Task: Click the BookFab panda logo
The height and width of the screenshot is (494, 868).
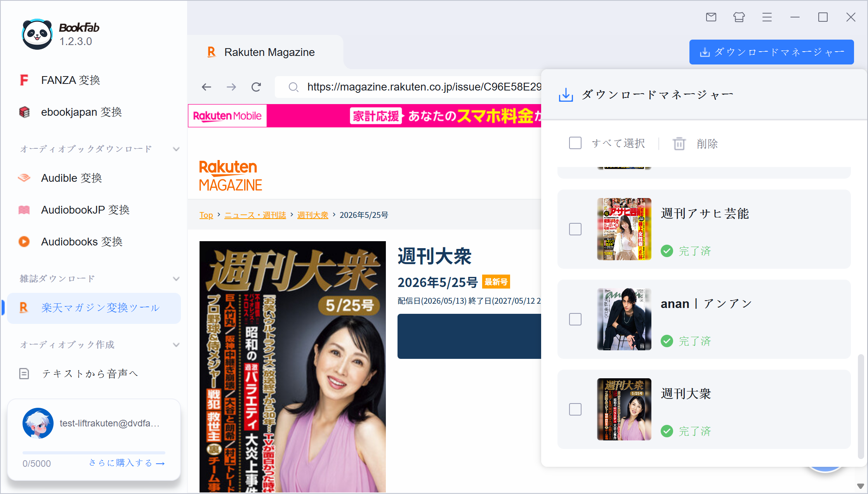Action: coord(37,34)
